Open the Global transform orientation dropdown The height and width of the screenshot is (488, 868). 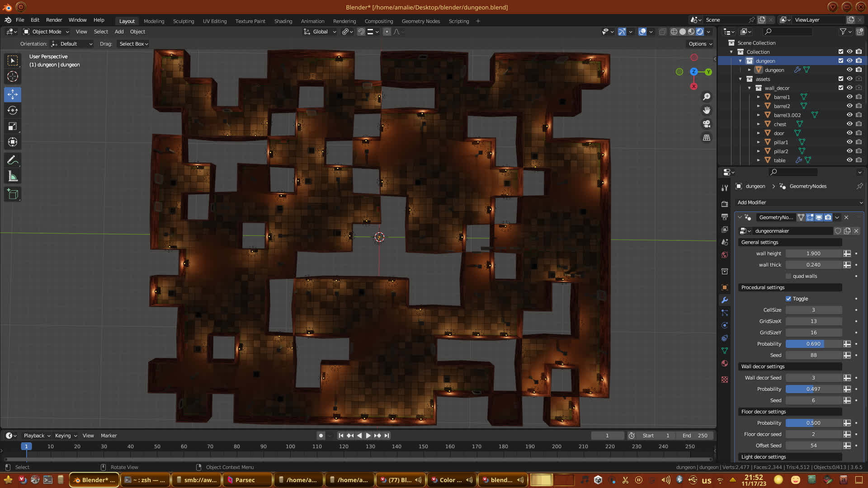point(320,32)
